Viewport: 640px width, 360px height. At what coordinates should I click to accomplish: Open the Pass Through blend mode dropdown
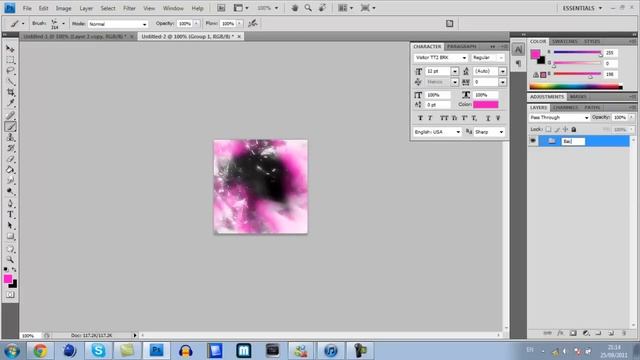559,118
